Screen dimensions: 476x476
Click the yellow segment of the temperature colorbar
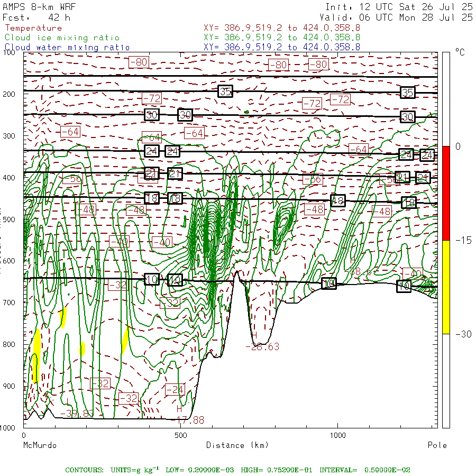tap(446, 287)
